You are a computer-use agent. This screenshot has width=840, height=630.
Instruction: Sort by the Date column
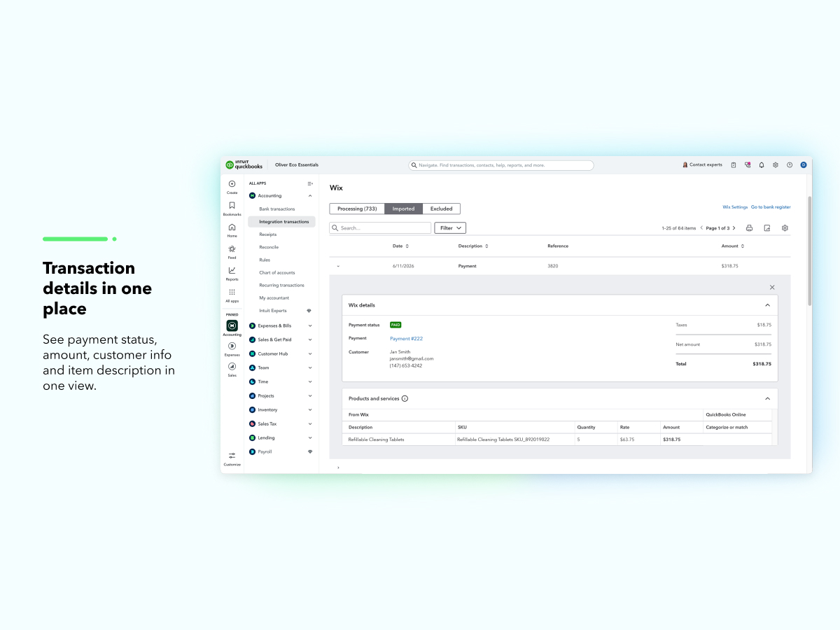pos(400,246)
